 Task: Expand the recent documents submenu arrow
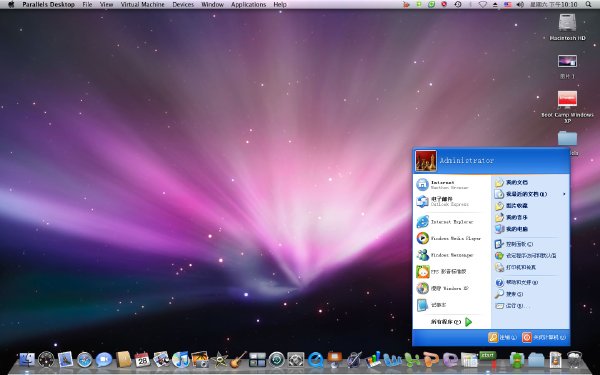(564, 194)
